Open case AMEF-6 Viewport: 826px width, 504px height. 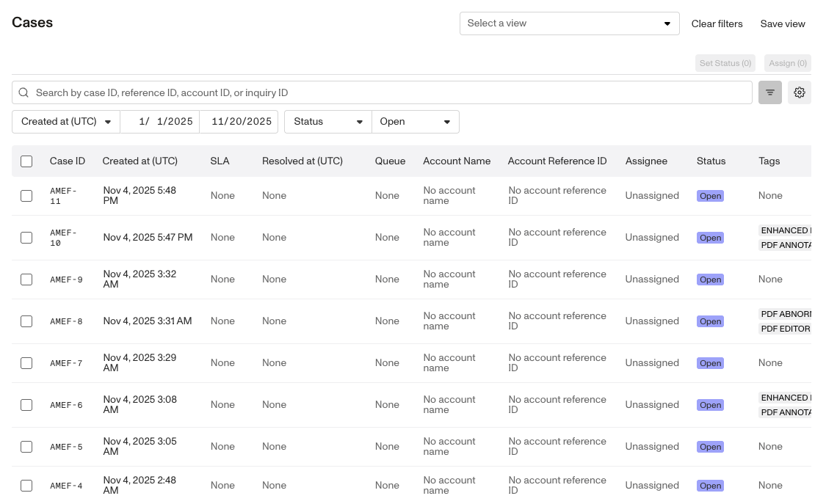click(x=66, y=405)
